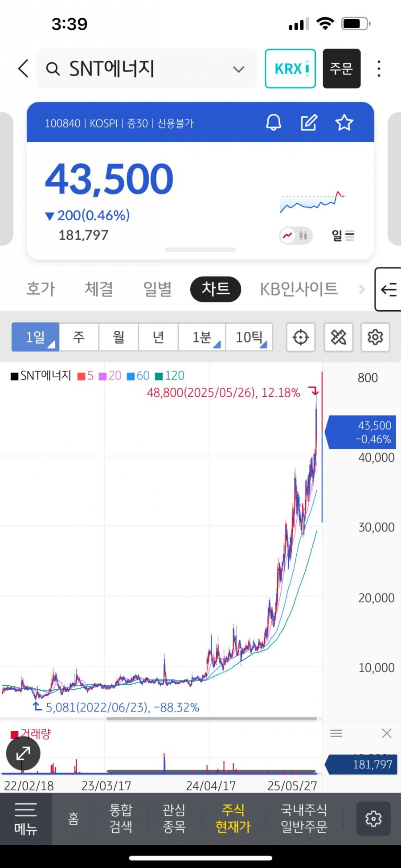Click the 43,500 current price tag
Screen dimensions: 401x868
click(x=361, y=432)
